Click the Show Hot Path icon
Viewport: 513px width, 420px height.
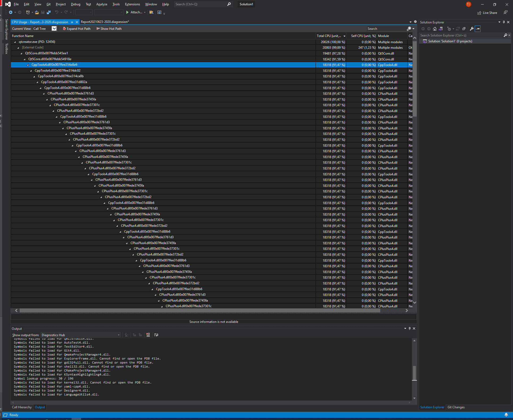tap(98, 28)
